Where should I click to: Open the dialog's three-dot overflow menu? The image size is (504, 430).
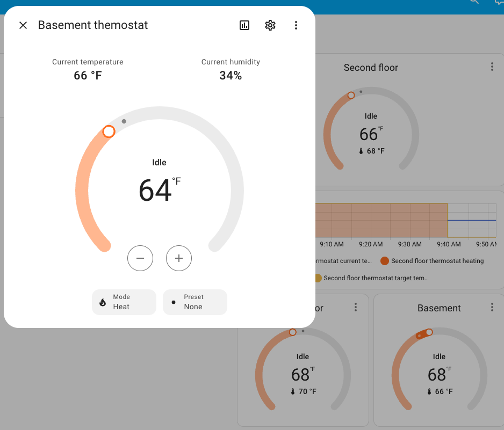[296, 25]
